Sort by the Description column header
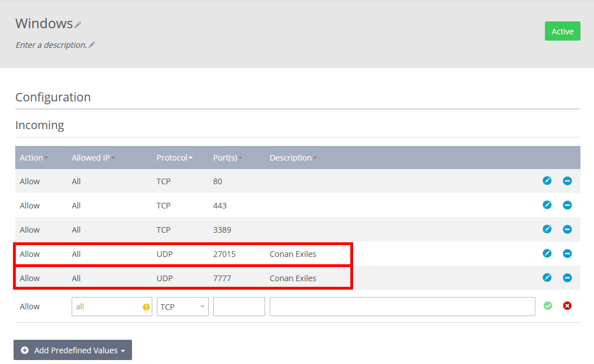 click(293, 158)
